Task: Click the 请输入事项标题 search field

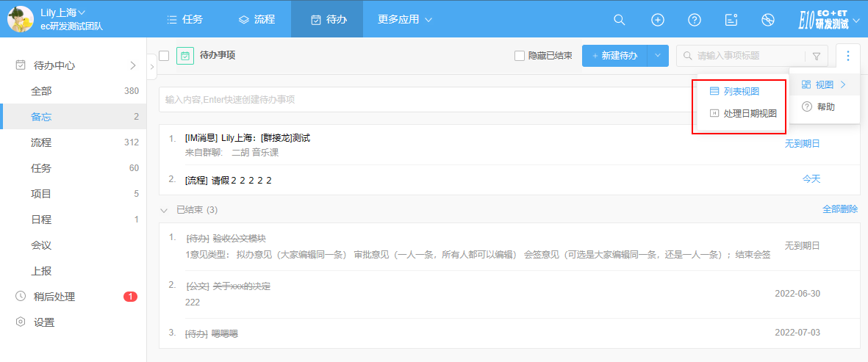Action: (x=746, y=56)
